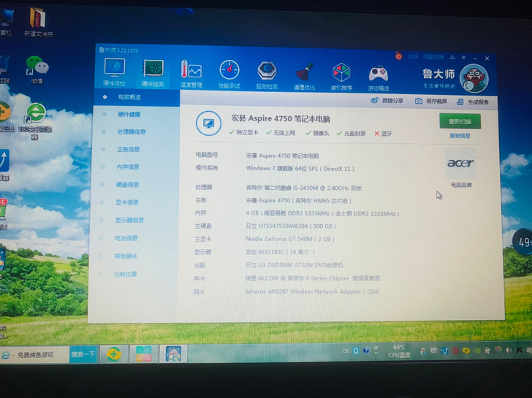Click the Lu Dashi mascot avatar
532x398 pixels.
pos(474,78)
